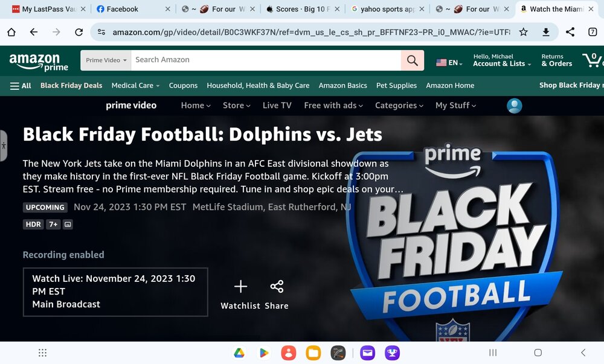Open the shopping cart icon
This screenshot has height=364, width=604.
pos(593,60)
